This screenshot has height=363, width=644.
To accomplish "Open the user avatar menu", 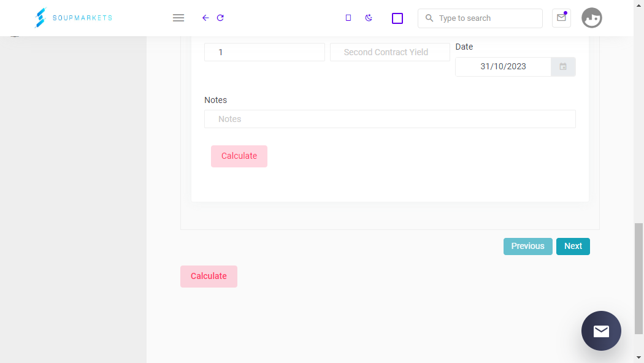I will 591,18.
